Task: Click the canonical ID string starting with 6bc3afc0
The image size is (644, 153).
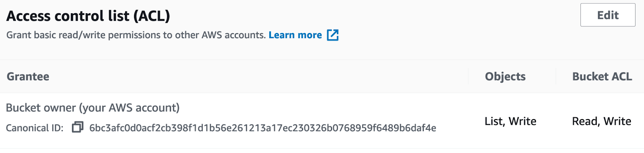Action: pyautogui.click(x=263, y=128)
